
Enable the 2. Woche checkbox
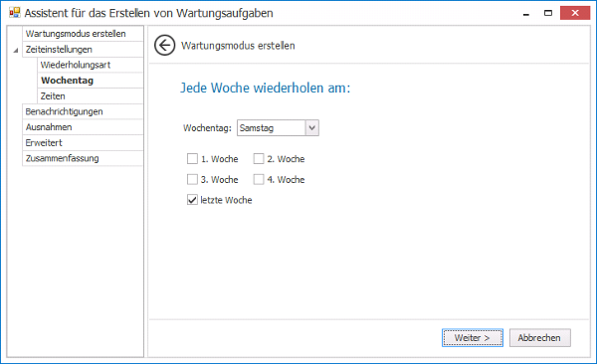click(259, 159)
